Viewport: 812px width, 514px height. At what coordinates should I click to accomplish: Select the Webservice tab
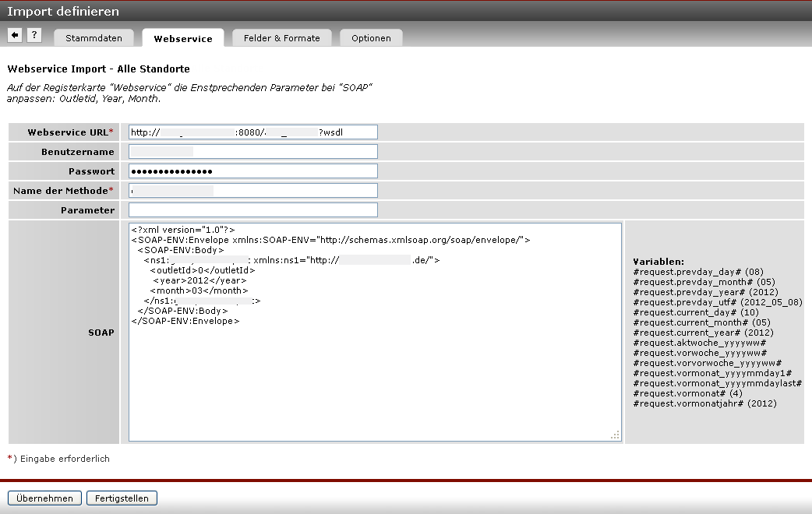(x=183, y=38)
